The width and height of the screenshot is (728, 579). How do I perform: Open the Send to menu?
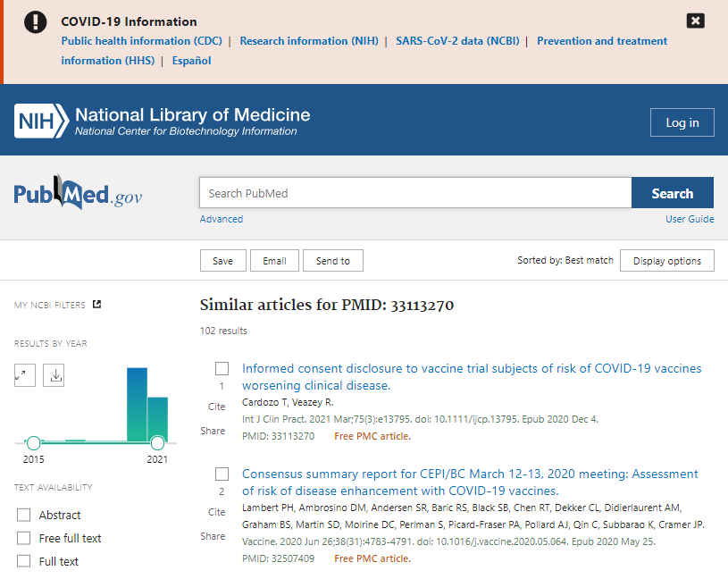click(333, 261)
